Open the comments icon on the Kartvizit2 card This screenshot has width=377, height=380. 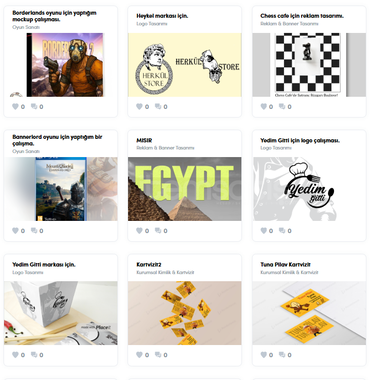pyautogui.click(x=158, y=355)
